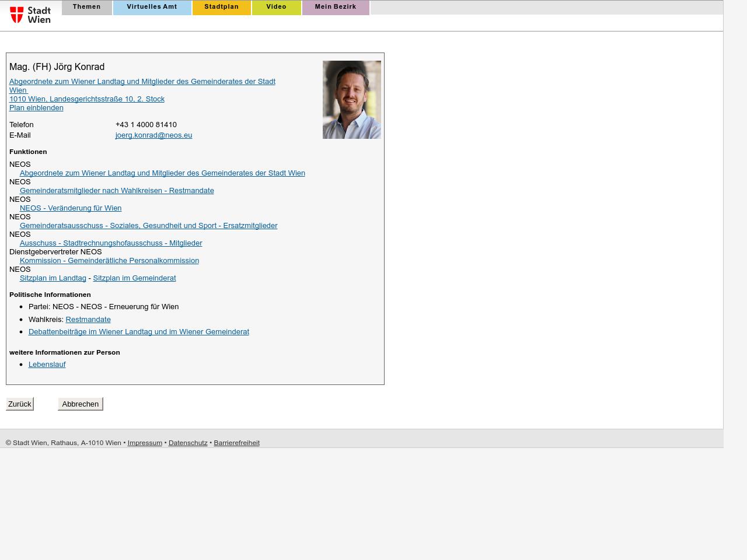This screenshot has width=747, height=560.
Task: Open Sitzplan im Gemeinderat link
Action: pyautogui.click(x=134, y=278)
